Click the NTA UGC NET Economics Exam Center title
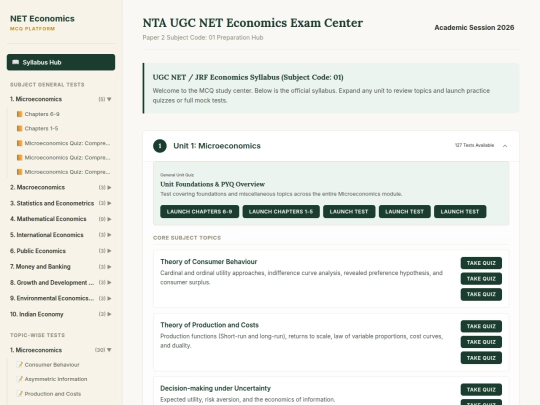The image size is (540, 405). pos(253,23)
